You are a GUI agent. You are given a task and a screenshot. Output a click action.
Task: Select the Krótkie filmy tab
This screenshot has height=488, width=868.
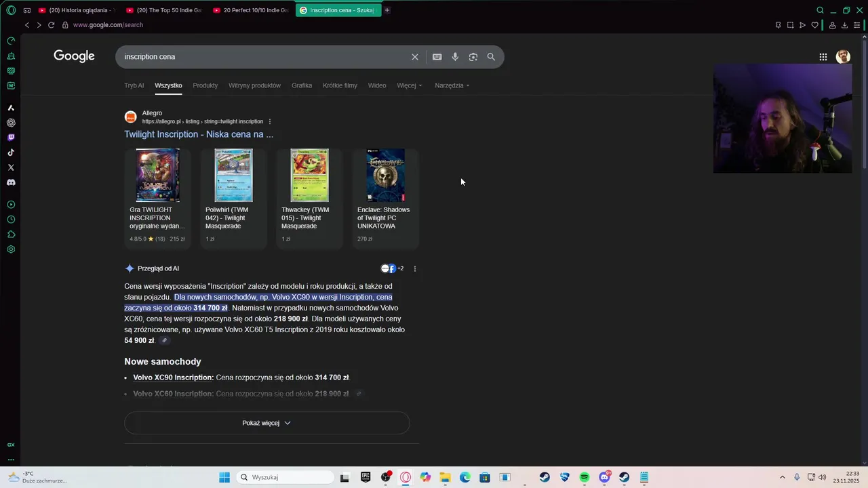click(x=340, y=85)
